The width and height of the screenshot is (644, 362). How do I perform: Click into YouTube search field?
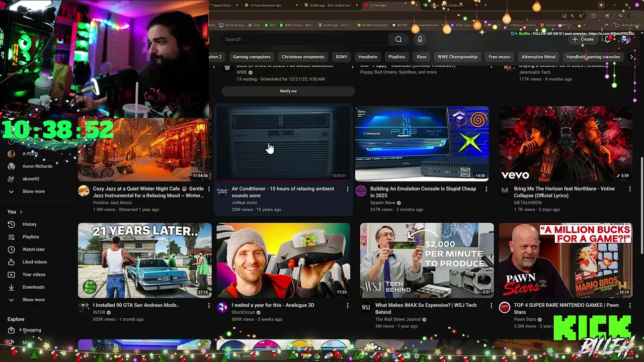pos(304,39)
